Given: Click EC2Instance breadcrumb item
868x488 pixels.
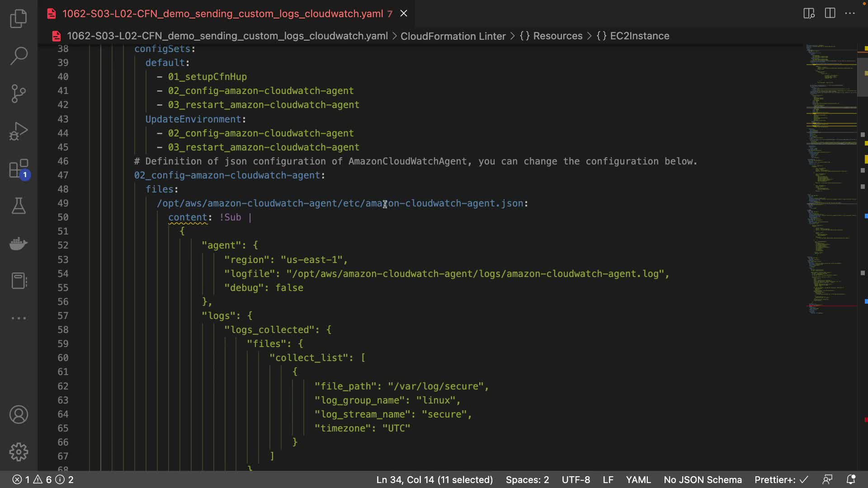Looking at the screenshot, I should [639, 36].
